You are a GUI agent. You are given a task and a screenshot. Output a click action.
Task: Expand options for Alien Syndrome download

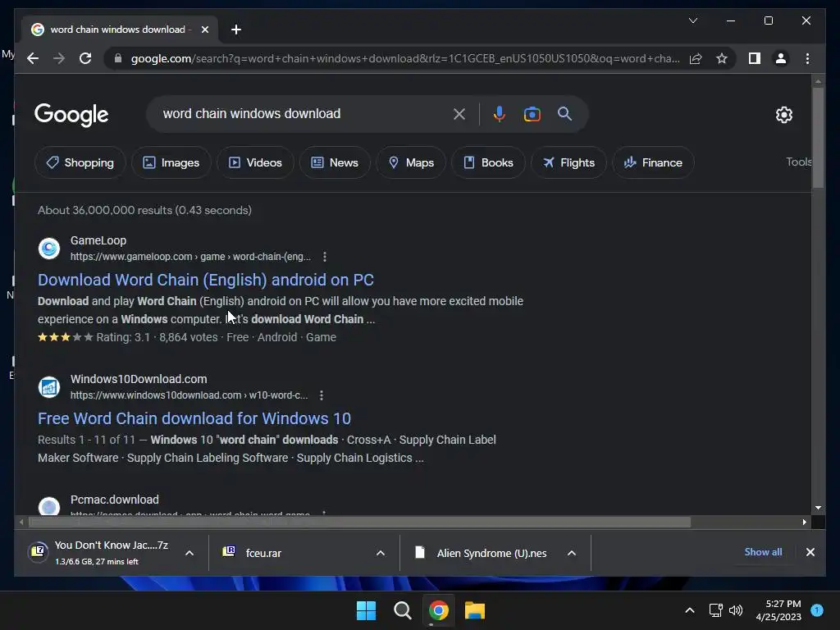pos(572,553)
